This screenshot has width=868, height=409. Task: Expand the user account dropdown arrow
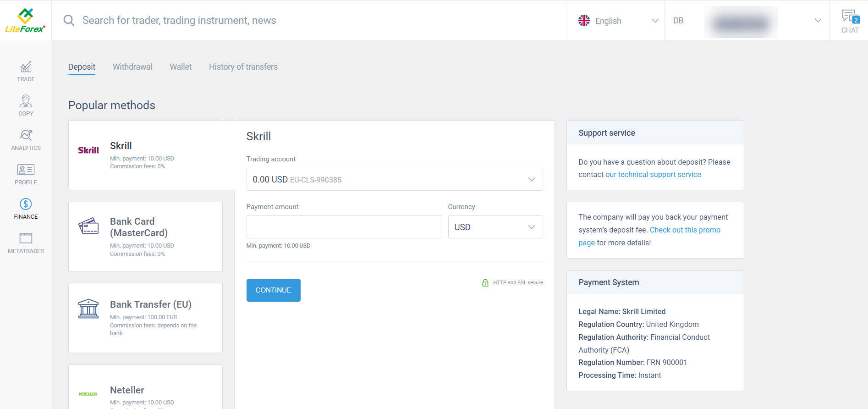pos(818,21)
